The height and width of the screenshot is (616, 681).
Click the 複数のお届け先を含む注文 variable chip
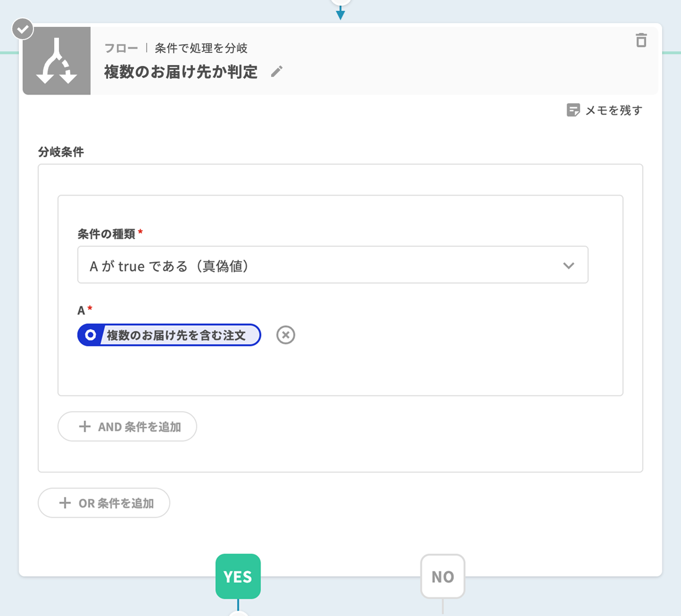(x=176, y=335)
